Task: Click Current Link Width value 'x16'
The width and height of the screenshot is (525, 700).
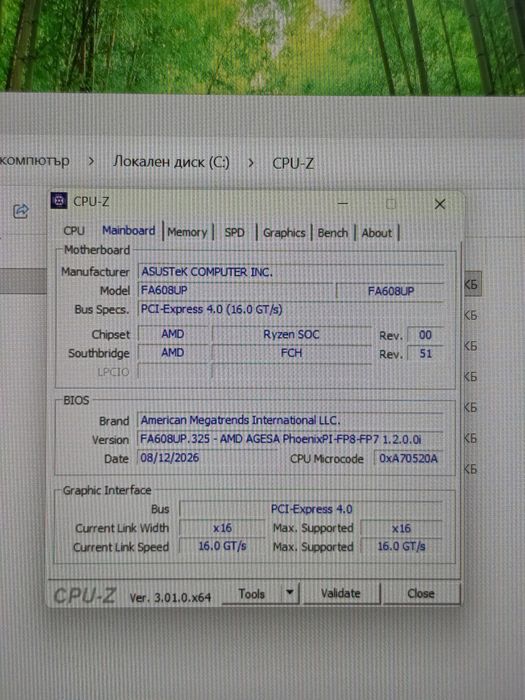Action: (222, 528)
